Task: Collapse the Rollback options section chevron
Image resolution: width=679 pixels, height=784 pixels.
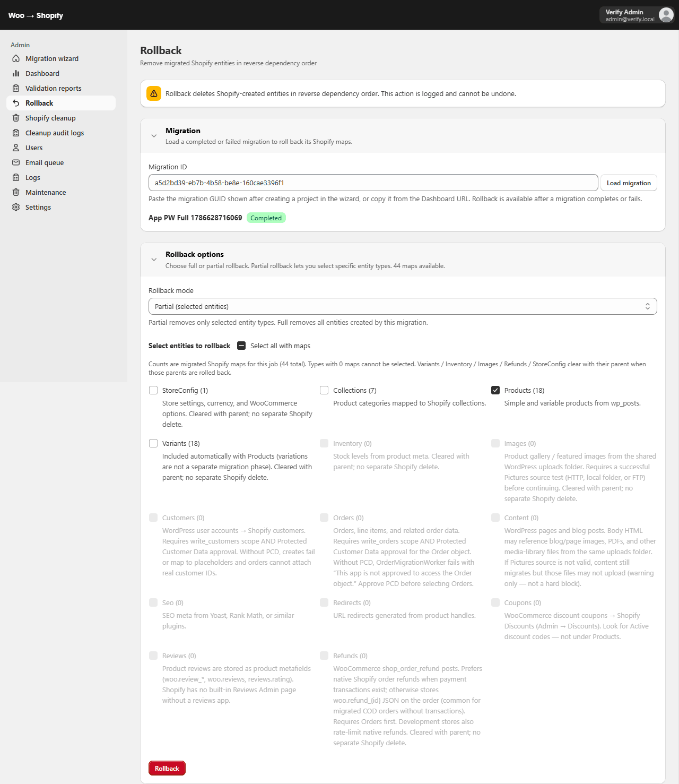Action: pyautogui.click(x=154, y=260)
